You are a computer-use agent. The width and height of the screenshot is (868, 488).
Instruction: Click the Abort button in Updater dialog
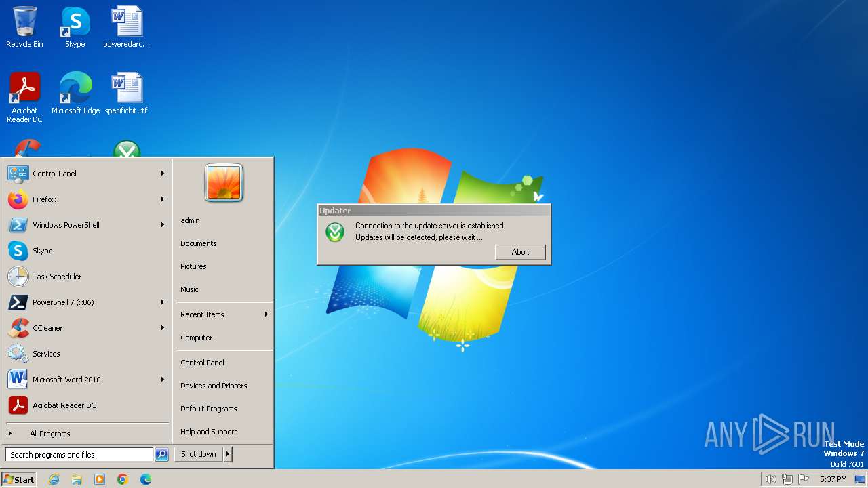pyautogui.click(x=520, y=252)
